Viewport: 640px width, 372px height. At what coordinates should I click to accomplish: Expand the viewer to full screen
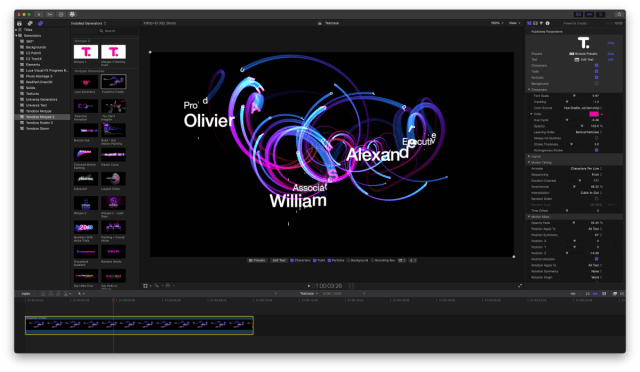(520, 286)
